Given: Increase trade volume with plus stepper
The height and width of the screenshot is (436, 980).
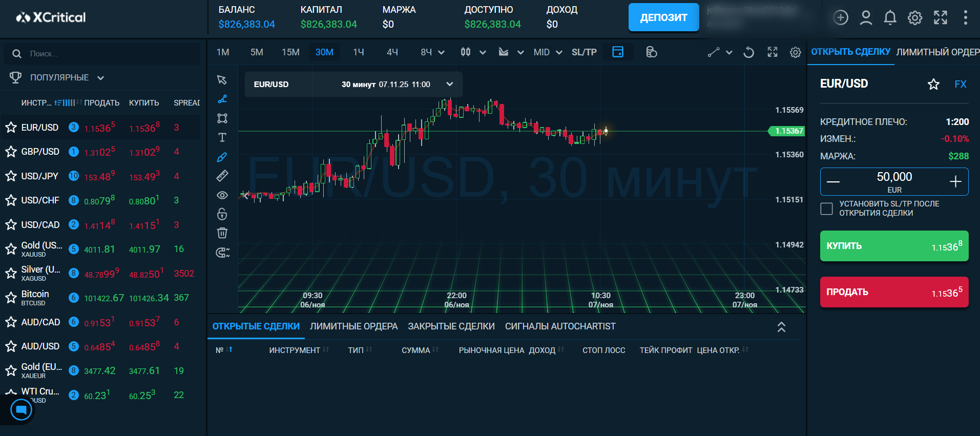Looking at the screenshot, I should [x=955, y=182].
